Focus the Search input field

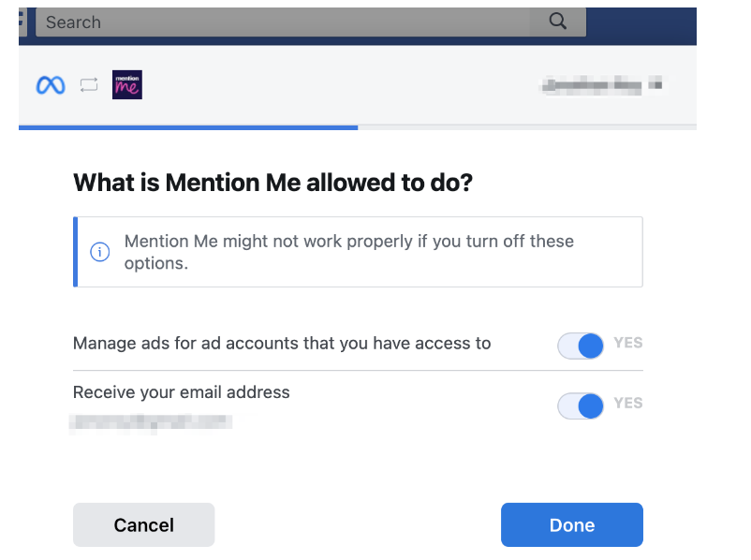pos(310,22)
